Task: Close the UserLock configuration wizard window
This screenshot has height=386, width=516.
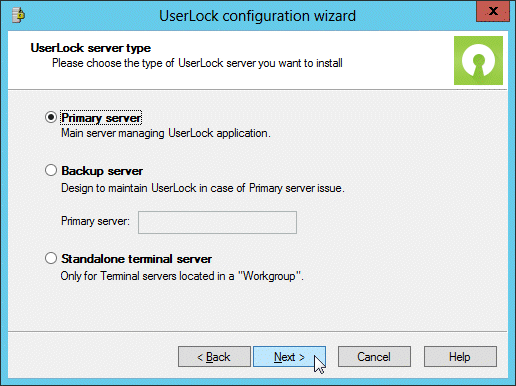Action: coord(493,11)
